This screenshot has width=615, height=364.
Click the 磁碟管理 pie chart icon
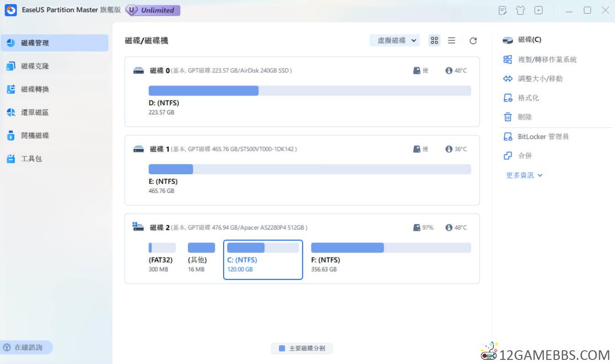pyautogui.click(x=11, y=43)
